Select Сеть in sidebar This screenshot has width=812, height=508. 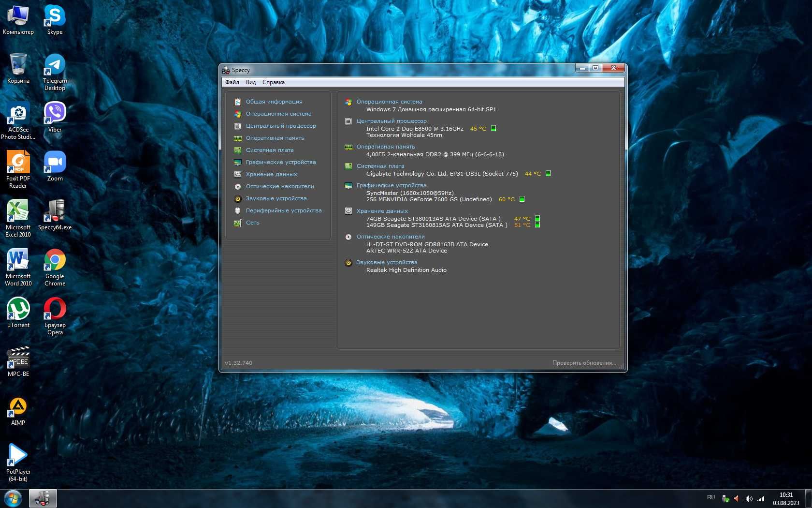[x=253, y=223]
